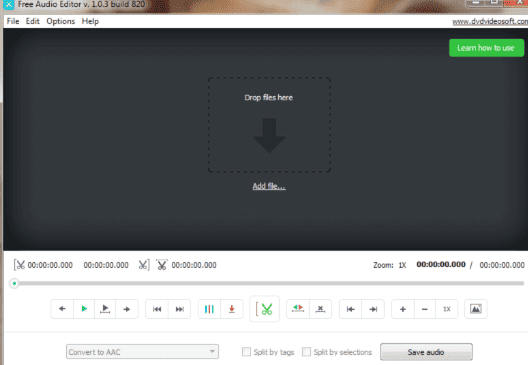
Task: Click the Free Audio Editor app icon in title bar
Action: pos(8,4)
